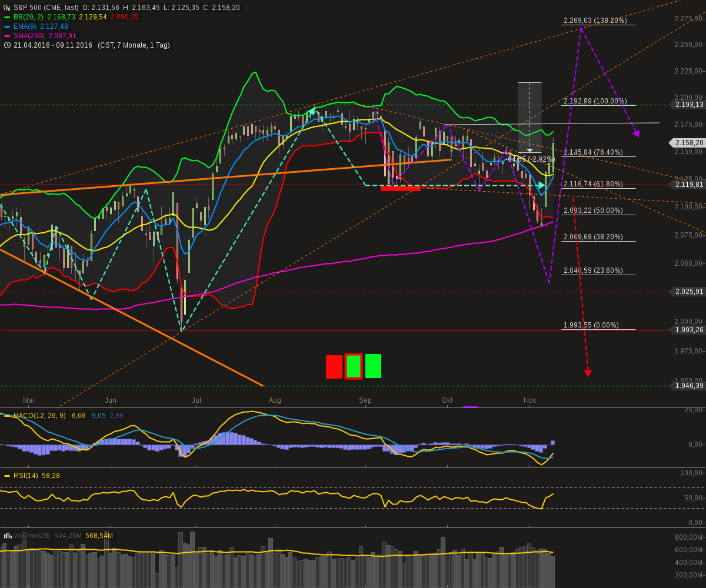Click the candlestick chart-type icon beside S&P 500
This screenshot has width=706, height=588.
7,8
